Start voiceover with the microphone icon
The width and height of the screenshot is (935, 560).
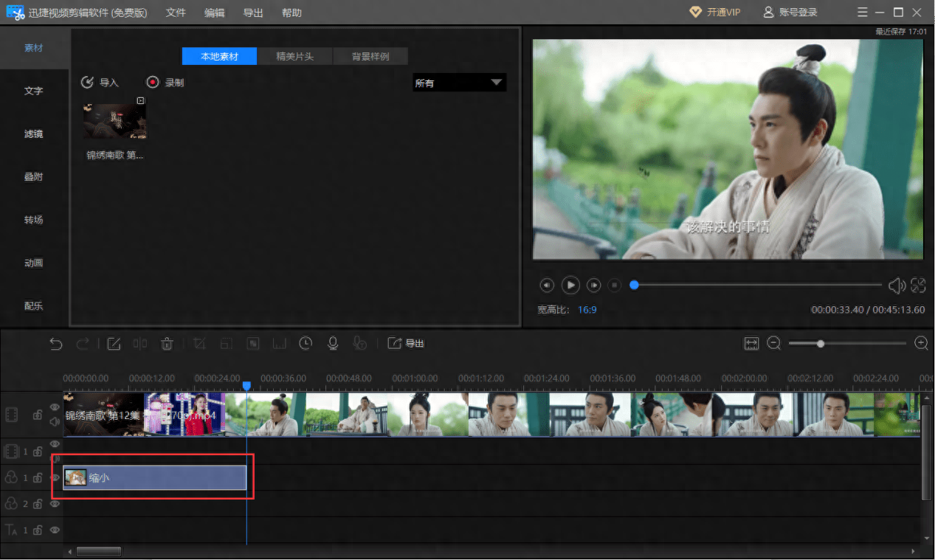coord(333,343)
